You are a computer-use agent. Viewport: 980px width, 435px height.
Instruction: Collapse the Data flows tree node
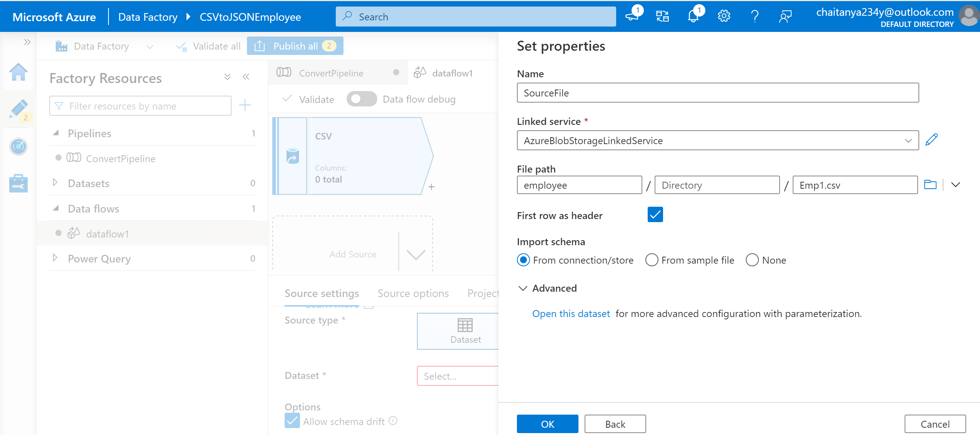point(56,208)
